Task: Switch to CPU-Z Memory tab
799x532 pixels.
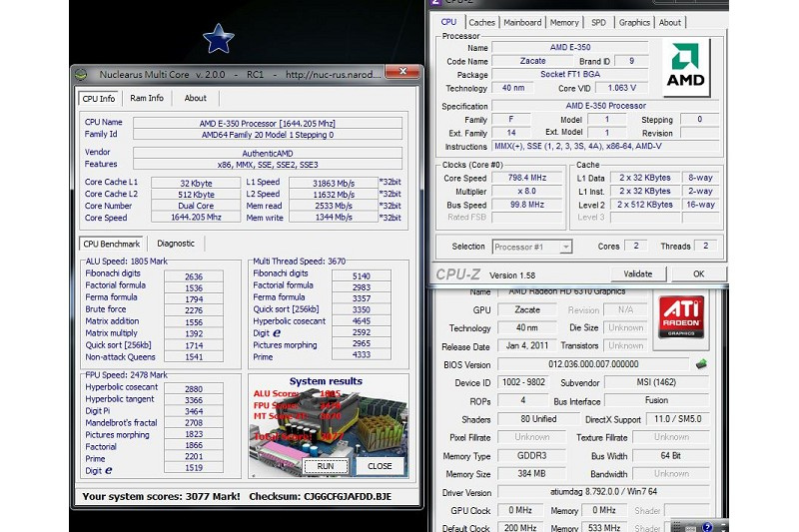Action: (564, 22)
